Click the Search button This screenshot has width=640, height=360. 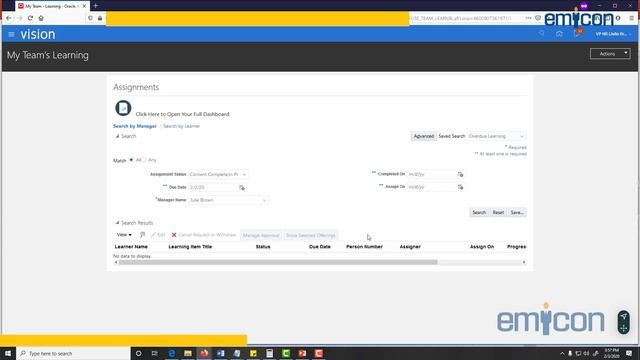(479, 213)
